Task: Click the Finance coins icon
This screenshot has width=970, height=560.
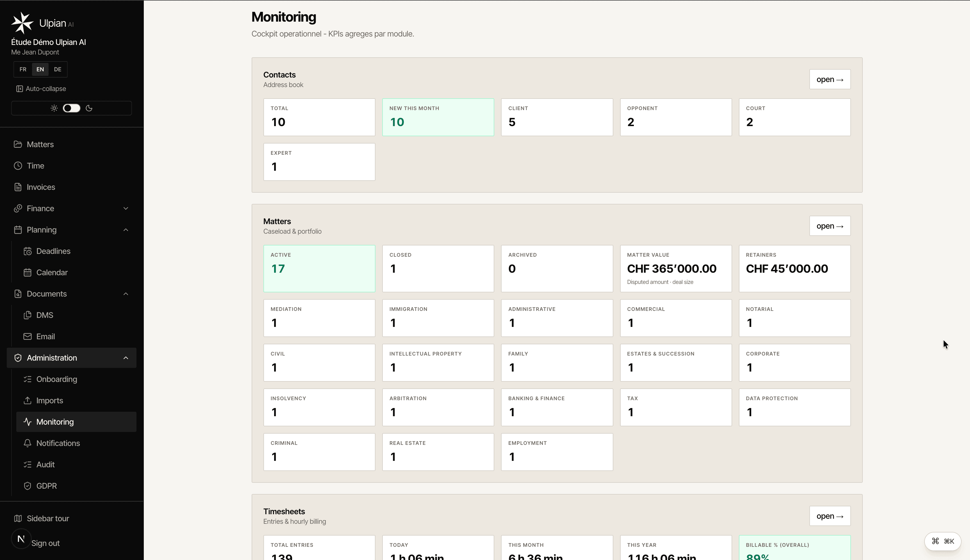Action: 18,208
